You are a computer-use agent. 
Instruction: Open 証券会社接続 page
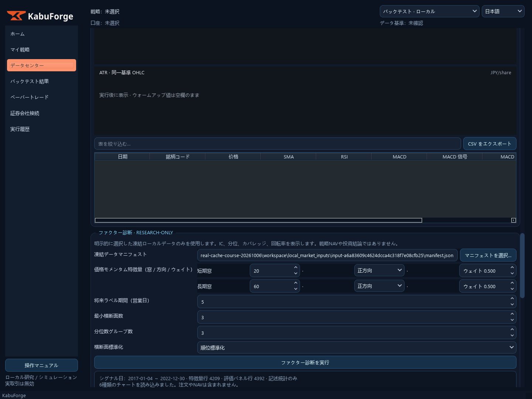point(41,113)
